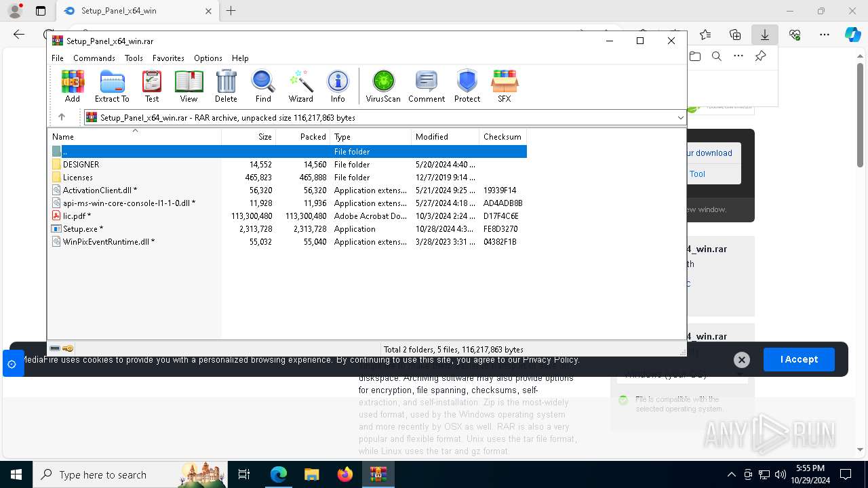The image size is (868, 488).
Task: Open the Favorites menu
Action: (168, 58)
